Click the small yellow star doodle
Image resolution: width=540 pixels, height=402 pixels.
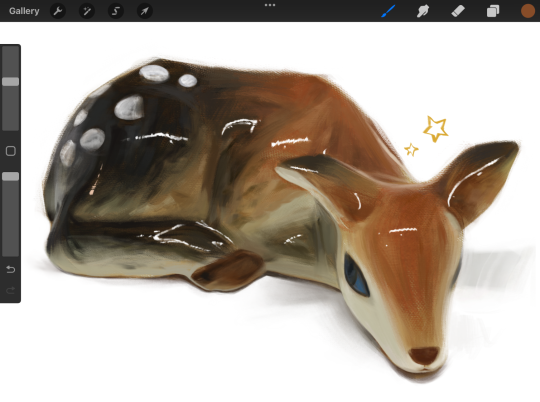[411, 150]
